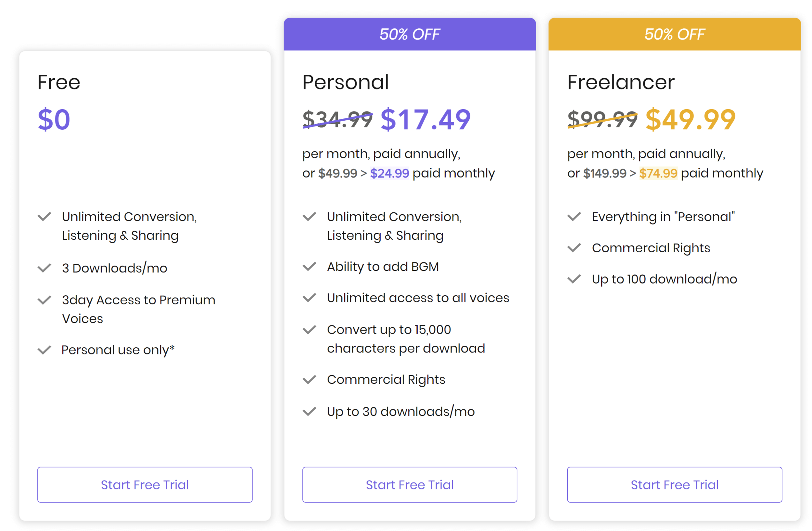Click the $0 Free plan price
The height and width of the screenshot is (531, 812).
coord(54,120)
